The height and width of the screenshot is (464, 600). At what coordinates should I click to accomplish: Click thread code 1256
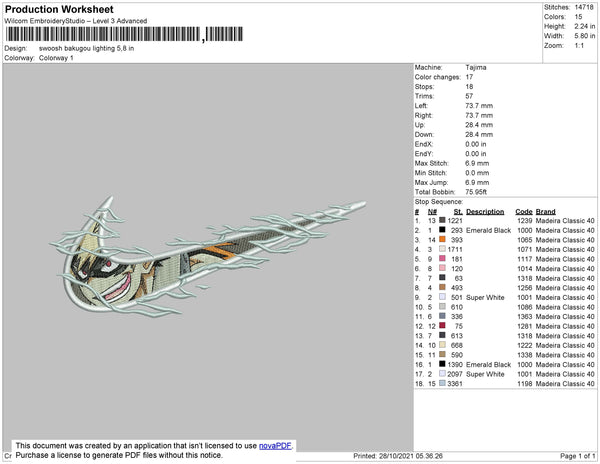coord(525,288)
